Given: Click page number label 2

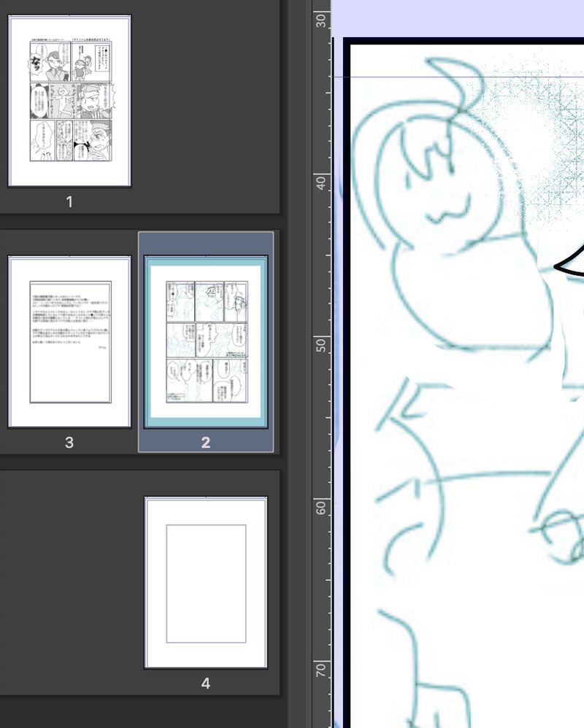Looking at the screenshot, I should pyautogui.click(x=206, y=443).
